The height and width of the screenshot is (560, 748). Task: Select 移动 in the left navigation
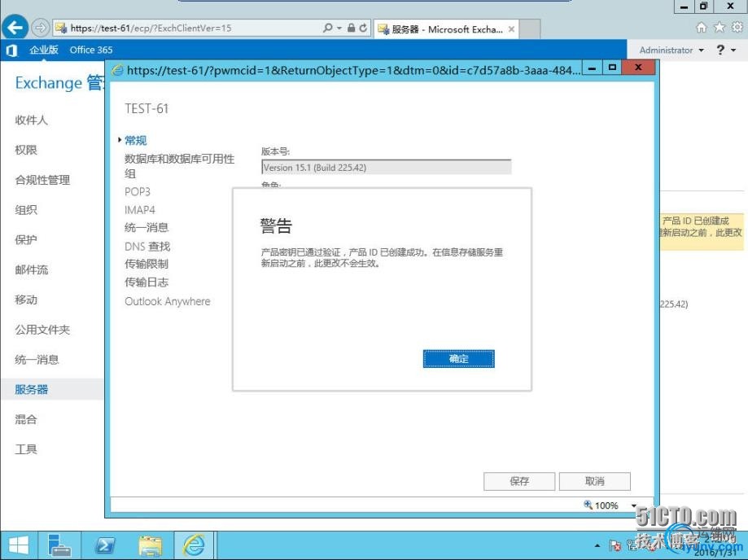(26, 300)
